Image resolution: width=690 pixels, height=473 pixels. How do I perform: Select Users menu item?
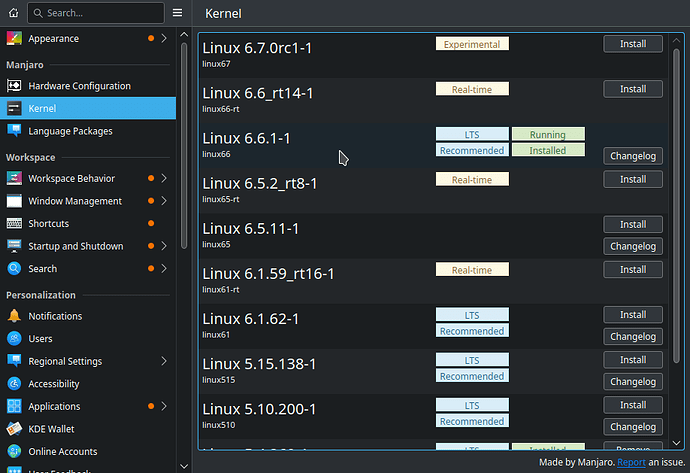88,338
